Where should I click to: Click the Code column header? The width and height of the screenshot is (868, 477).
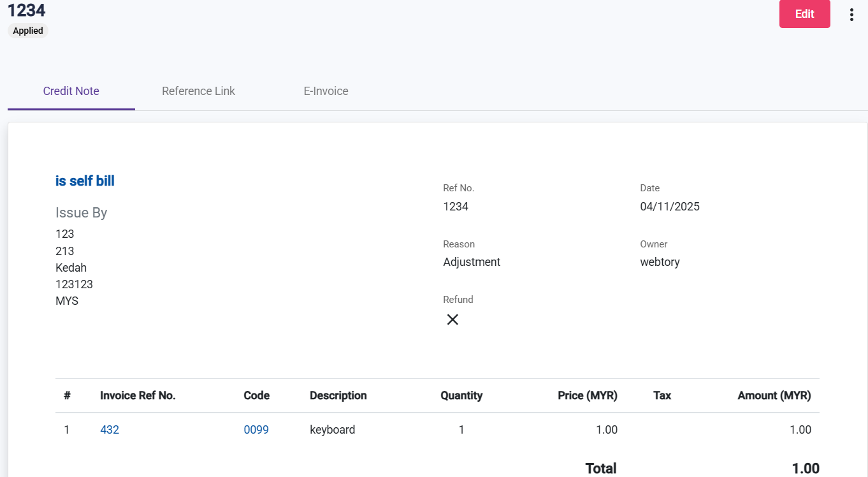click(256, 395)
